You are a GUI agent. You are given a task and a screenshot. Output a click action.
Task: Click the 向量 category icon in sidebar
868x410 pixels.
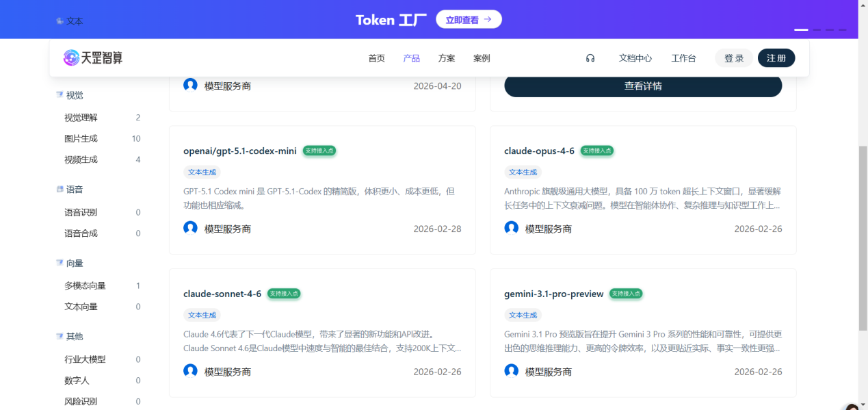click(60, 263)
